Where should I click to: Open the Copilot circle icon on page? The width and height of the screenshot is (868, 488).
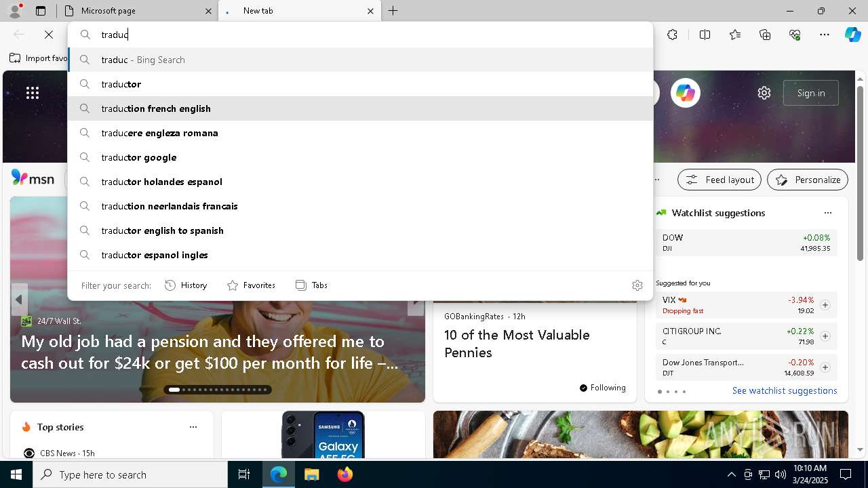[685, 93]
